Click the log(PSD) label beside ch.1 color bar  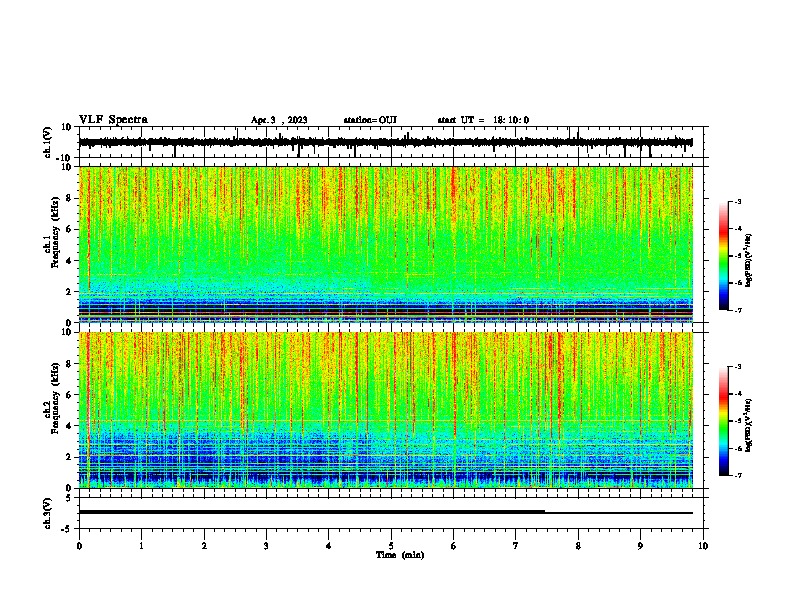(x=749, y=261)
